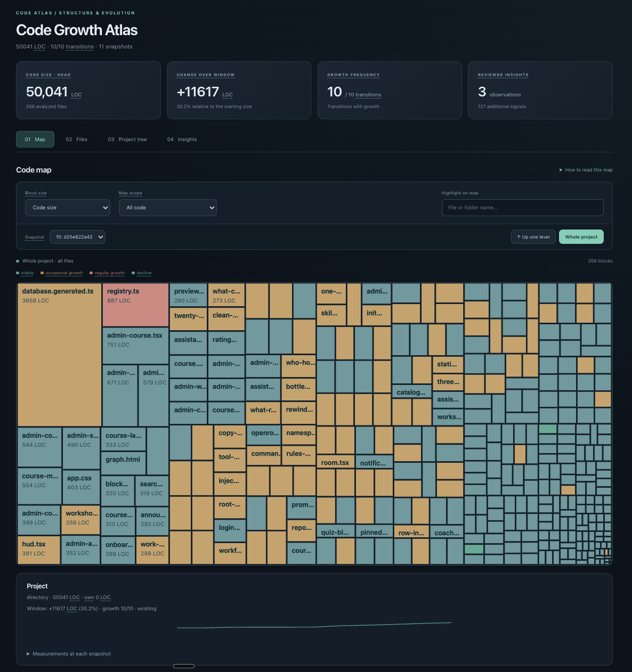This screenshot has width=632, height=672.
Task: Expand How to read this map
Action: click(x=586, y=170)
